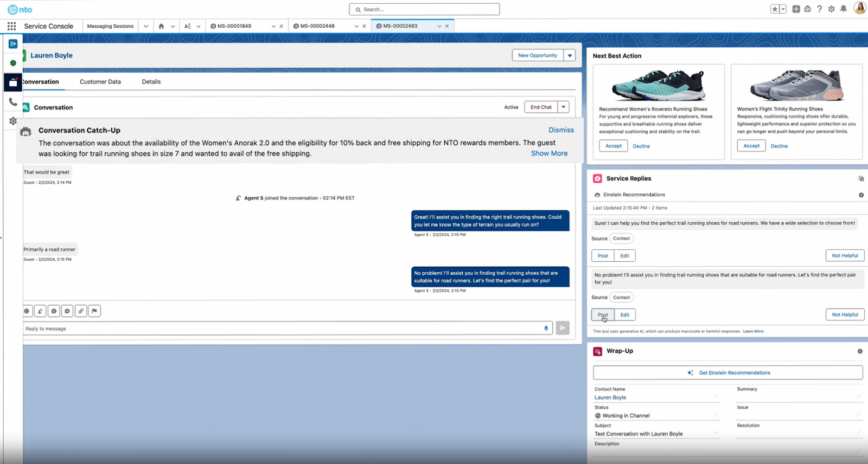
Task: Edit the 'Sure! I can help' reply
Action: click(x=625, y=255)
